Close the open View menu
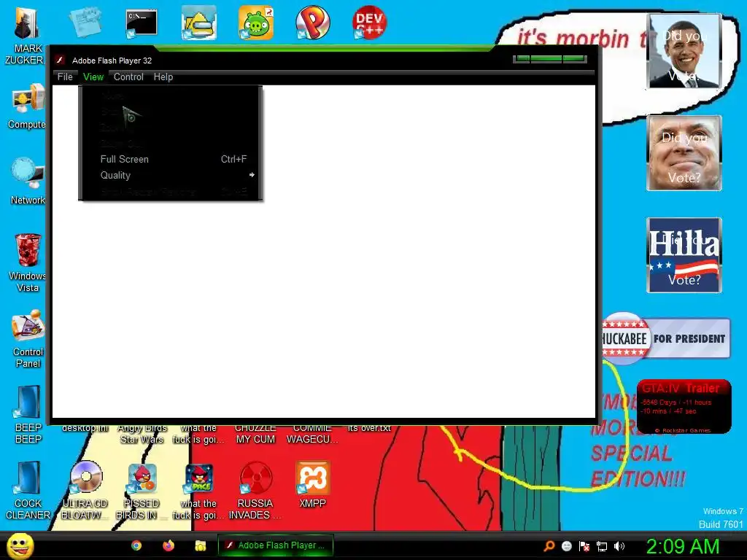747x560 pixels. coord(93,77)
